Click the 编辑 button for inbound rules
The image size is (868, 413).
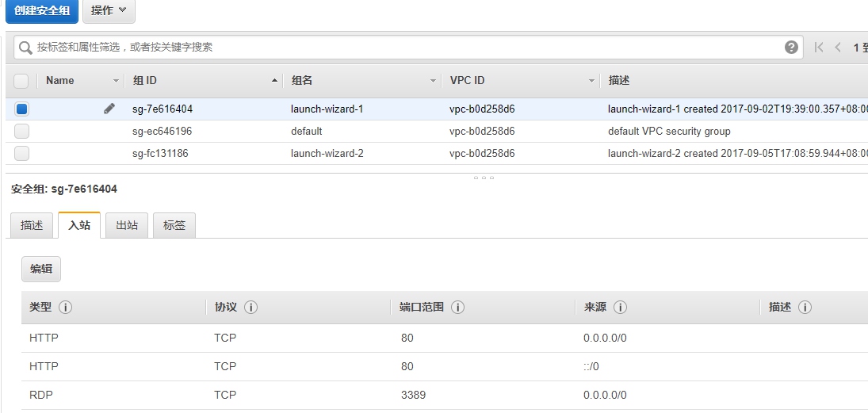pos(41,269)
